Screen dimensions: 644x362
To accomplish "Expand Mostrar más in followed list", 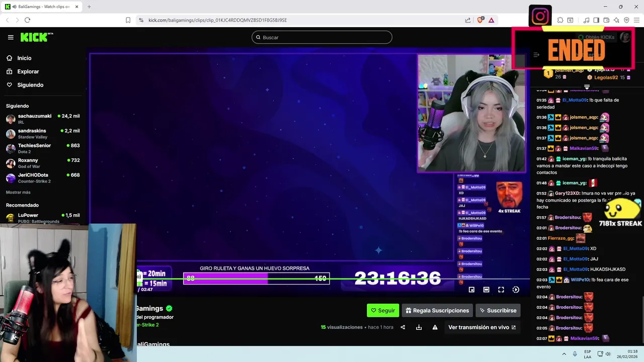I will pyautogui.click(x=18, y=192).
